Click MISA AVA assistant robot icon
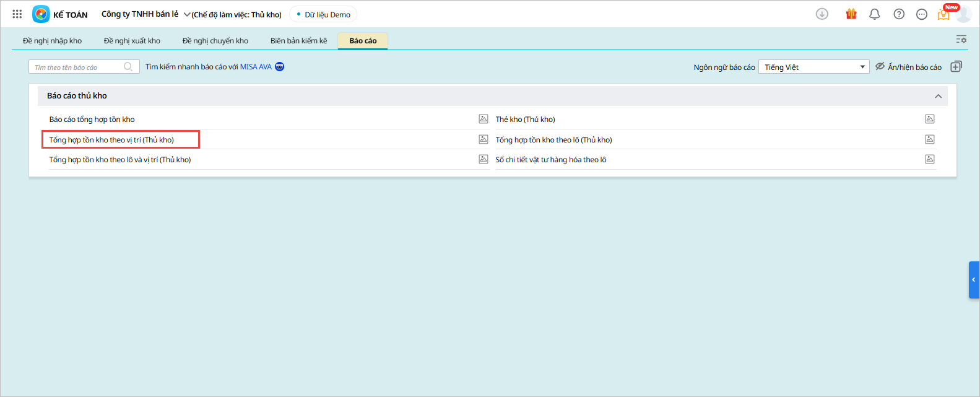This screenshot has width=980, height=397. click(280, 67)
